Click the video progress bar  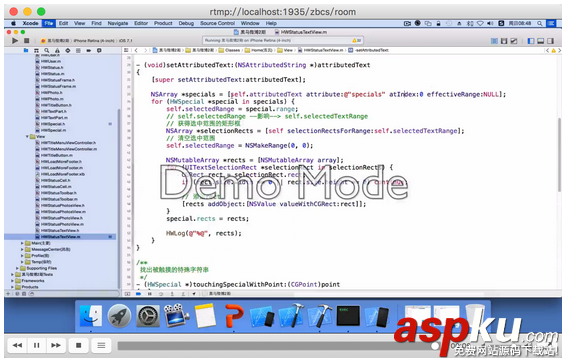(275, 346)
